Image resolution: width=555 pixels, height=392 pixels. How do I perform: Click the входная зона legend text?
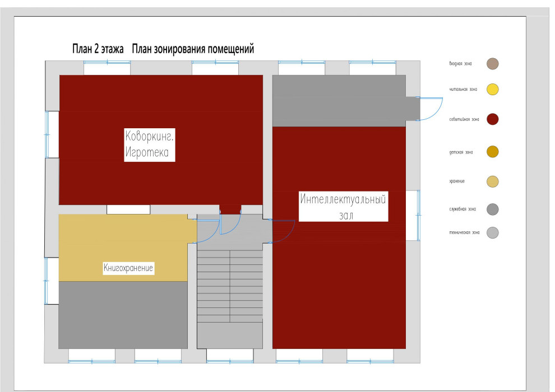460,64
